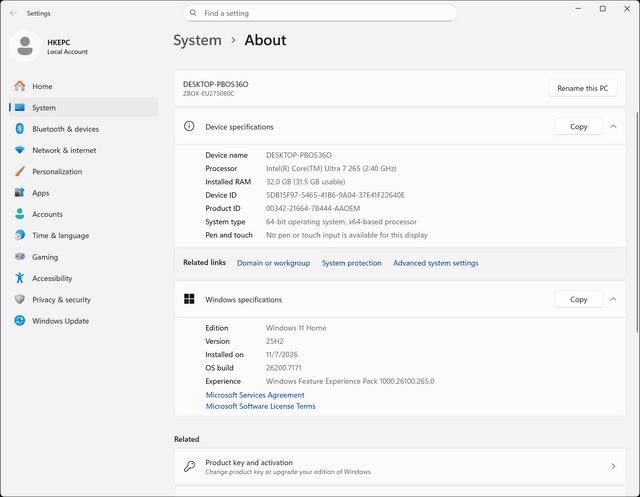
Task: Click the Accounts sidebar entry
Action: (83, 214)
